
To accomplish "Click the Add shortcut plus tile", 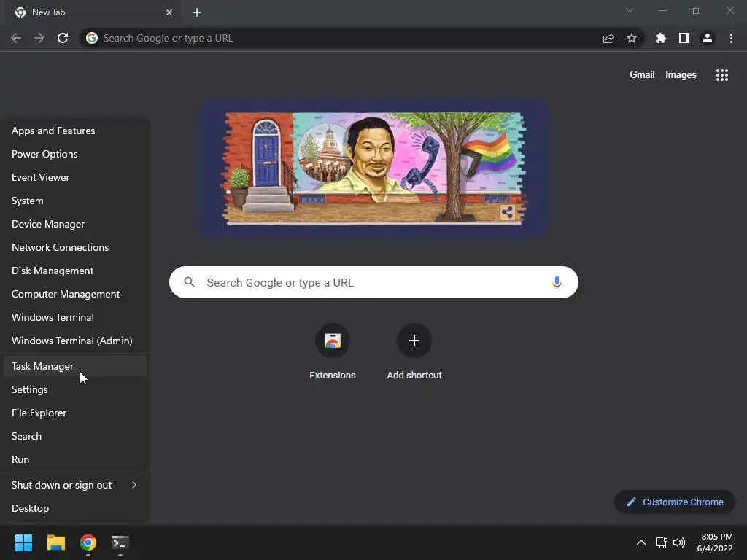I will pos(414,352).
